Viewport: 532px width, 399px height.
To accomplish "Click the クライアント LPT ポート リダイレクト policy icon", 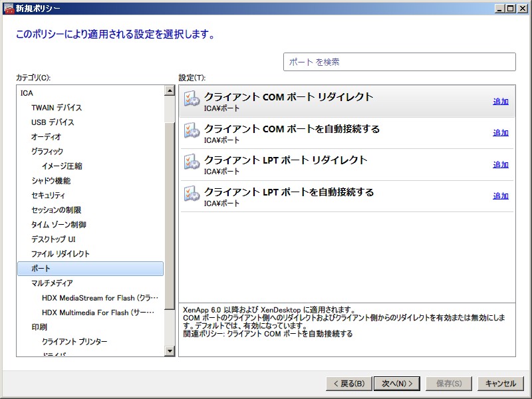I will [192, 164].
